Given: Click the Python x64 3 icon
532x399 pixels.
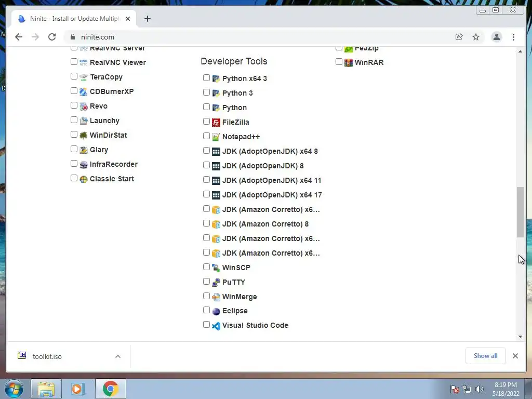Looking at the screenshot, I should pyautogui.click(x=216, y=79).
